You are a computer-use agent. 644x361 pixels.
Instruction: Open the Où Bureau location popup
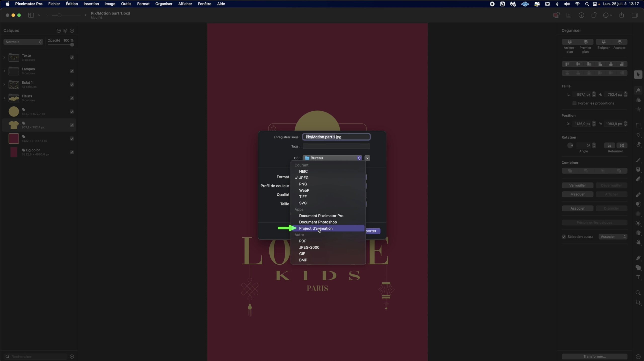(332, 158)
